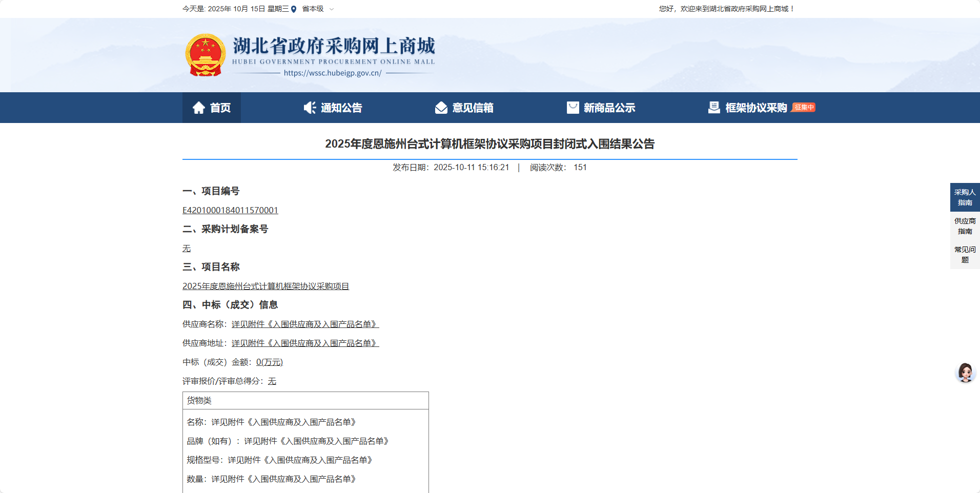Image resolution: width=980 pixels, height=493 pixels.
Task: Open the customer service avatar chat
Action: tap(965, 373)
